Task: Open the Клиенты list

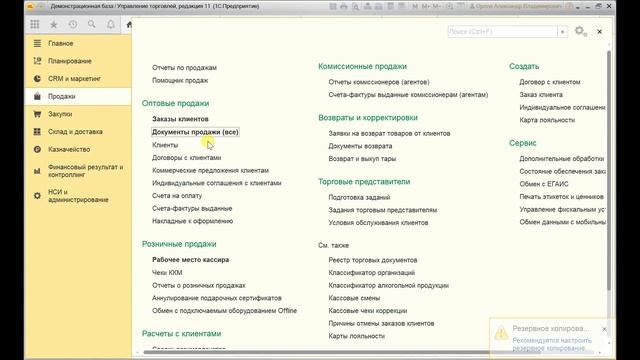Action: tap(165, 145)
